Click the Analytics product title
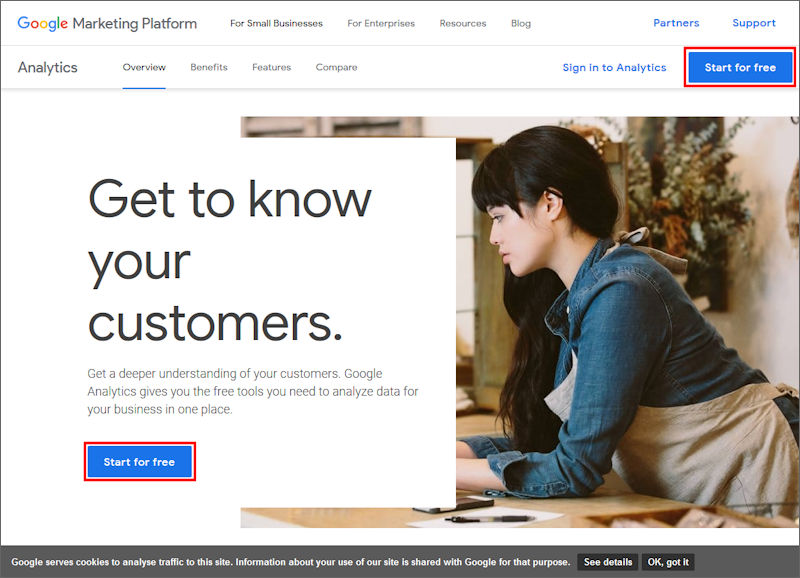Screen dimensions: 800x578 click(47, 67)
